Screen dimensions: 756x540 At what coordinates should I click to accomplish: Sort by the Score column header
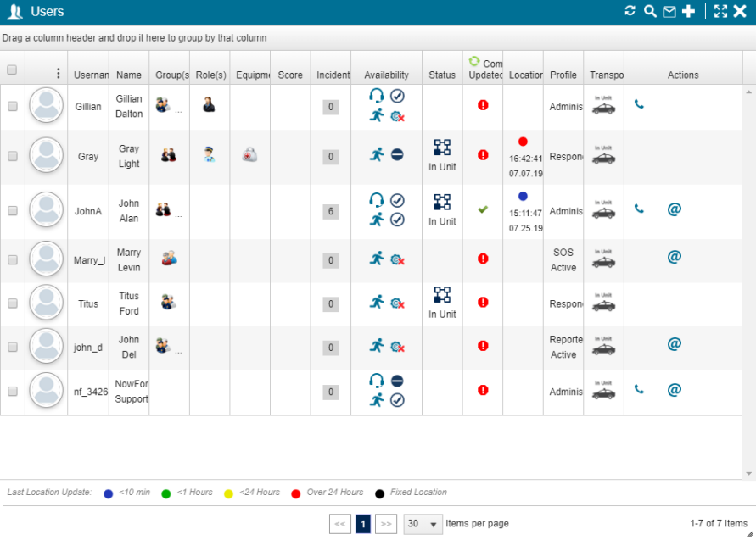[x=290, y=75]
